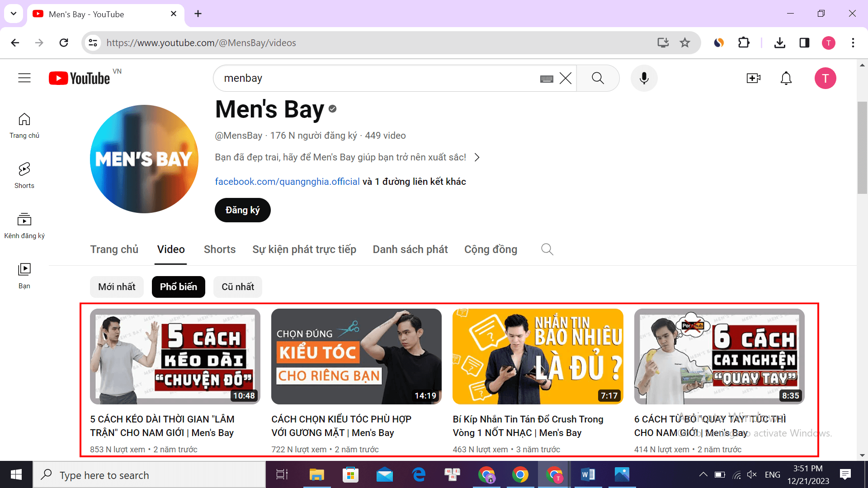Open the Windows notification center

(x=845, y=474)
